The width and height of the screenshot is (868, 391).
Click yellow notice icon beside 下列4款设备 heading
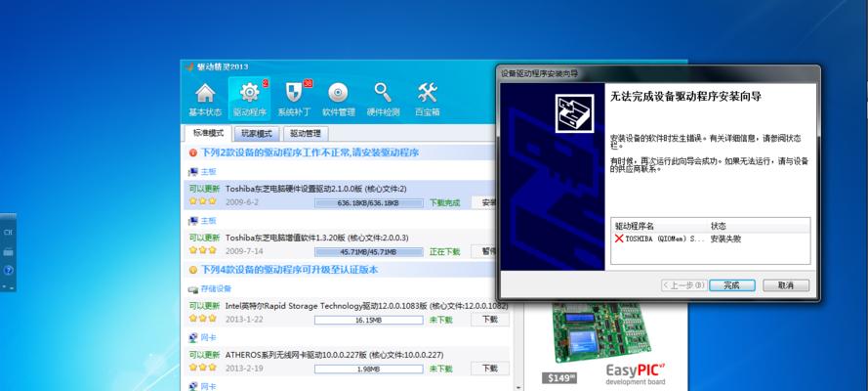click(x=193, y=270)
